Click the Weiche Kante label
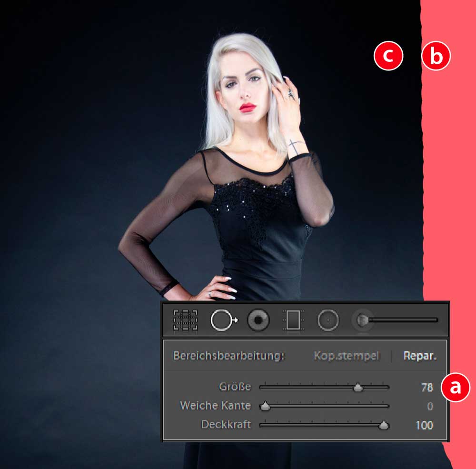476x469 pixels. pos(216,406)
